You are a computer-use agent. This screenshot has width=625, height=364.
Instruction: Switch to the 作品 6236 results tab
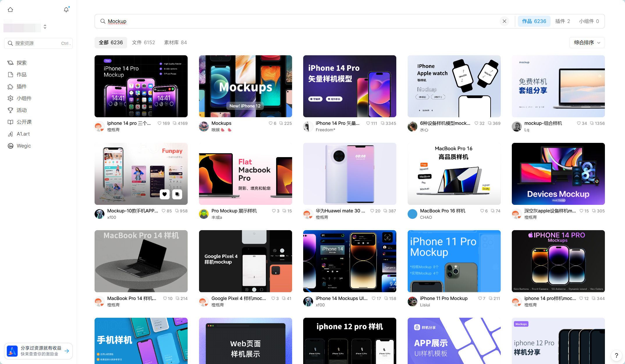[534, 21]
